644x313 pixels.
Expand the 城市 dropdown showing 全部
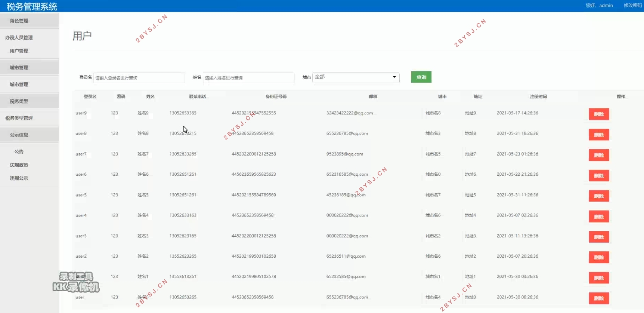click(x=356, y=77)
